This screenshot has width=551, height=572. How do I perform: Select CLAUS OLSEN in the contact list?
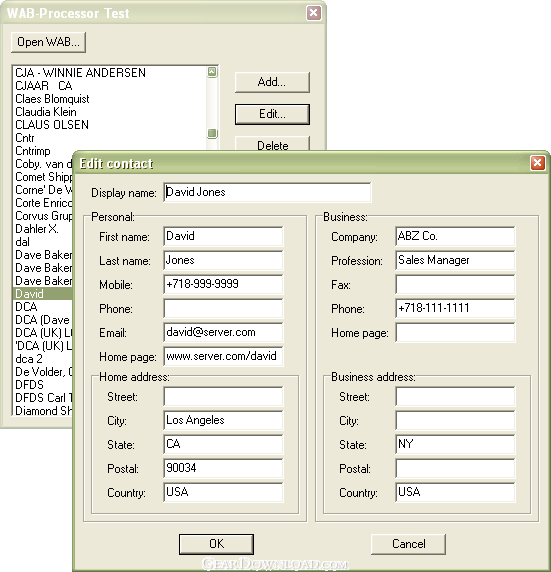tap(52, 125)
